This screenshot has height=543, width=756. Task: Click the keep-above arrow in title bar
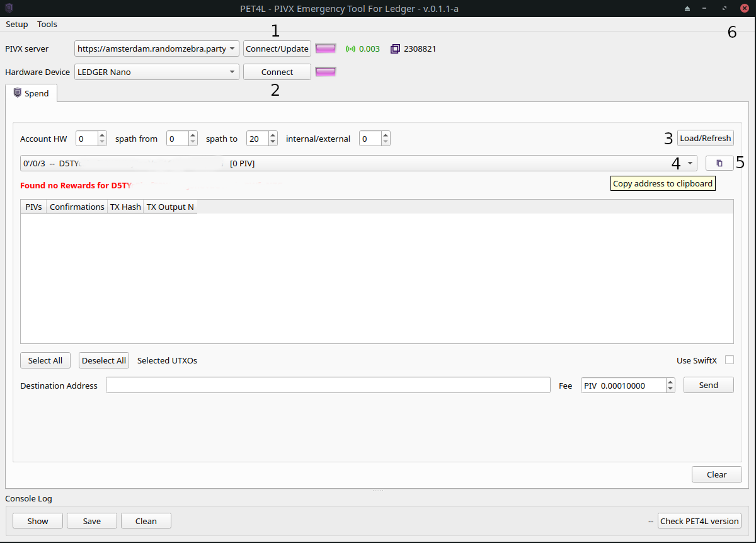(687, 8)
